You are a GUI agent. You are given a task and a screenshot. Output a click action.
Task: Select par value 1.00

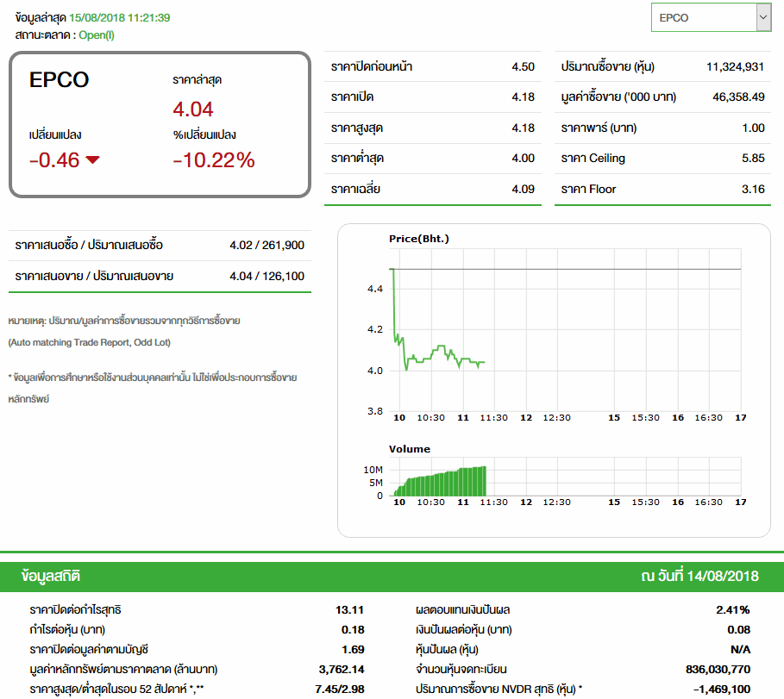coord(753,128)
